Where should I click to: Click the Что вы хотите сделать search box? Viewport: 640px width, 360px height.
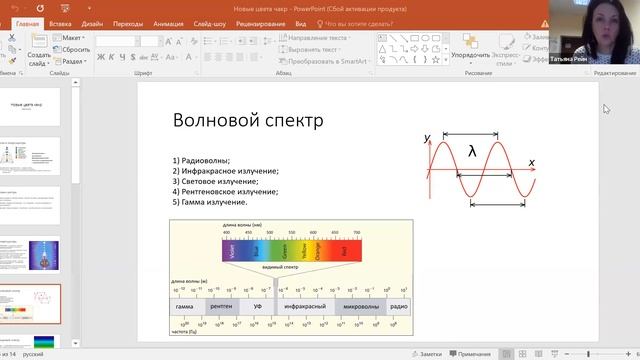click(x=355, y=24)
